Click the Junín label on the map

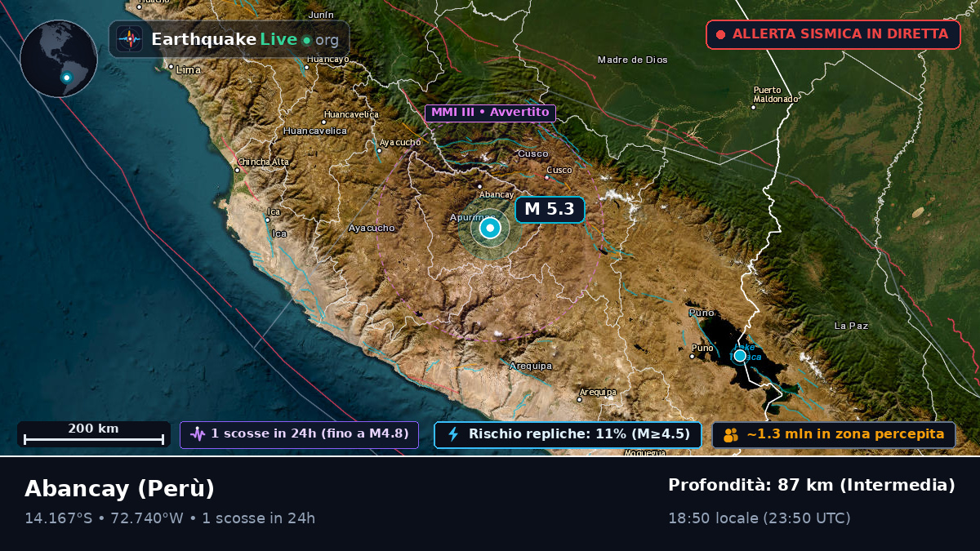click(321, 15)
